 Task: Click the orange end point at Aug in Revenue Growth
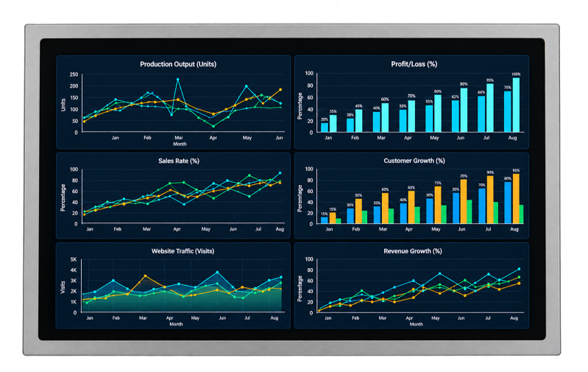[x=519, y=284]
